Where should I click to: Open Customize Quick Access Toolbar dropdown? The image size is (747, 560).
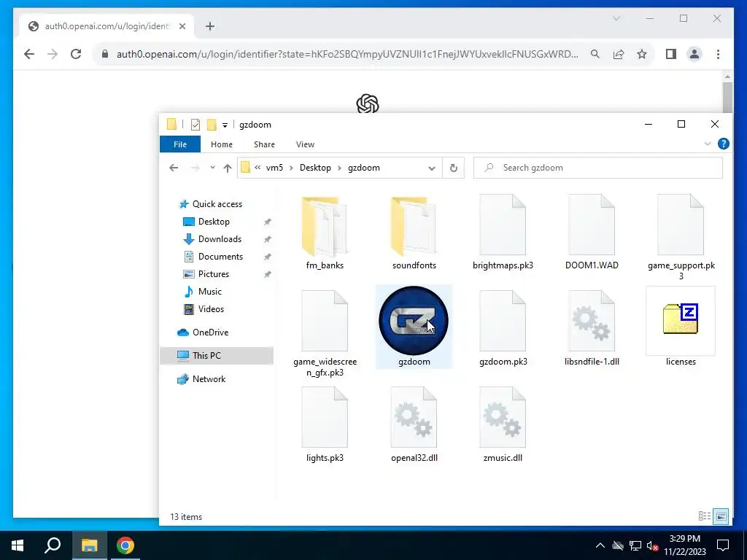(x=225, y=125)
